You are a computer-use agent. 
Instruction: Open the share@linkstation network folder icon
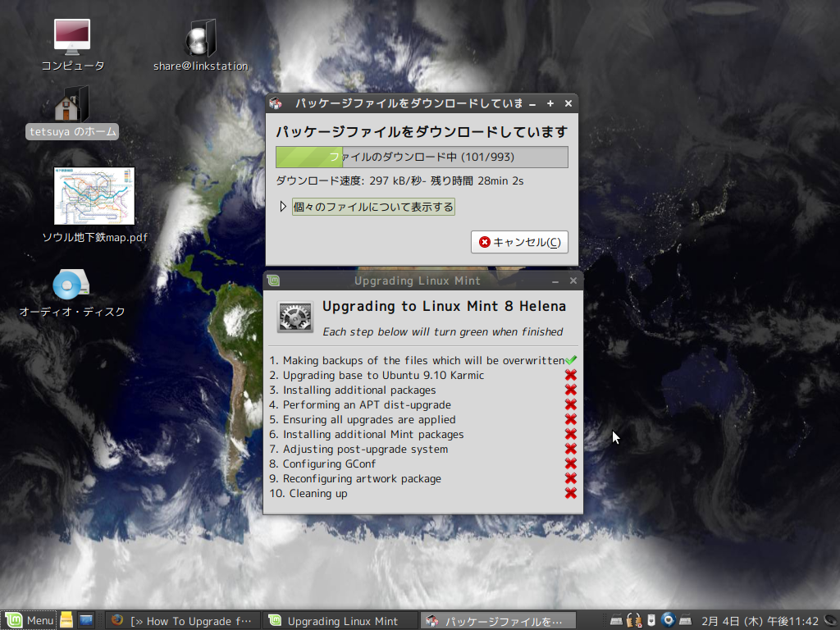[201, 39]
